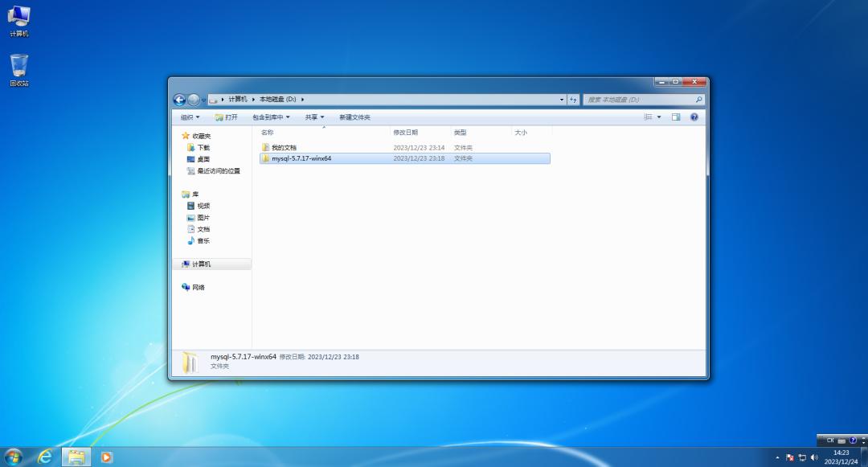Viewport: 868px width, 467px height.
Task: Expand the arrow after 计算机 in the address bar
Action: tap(253, 100)
